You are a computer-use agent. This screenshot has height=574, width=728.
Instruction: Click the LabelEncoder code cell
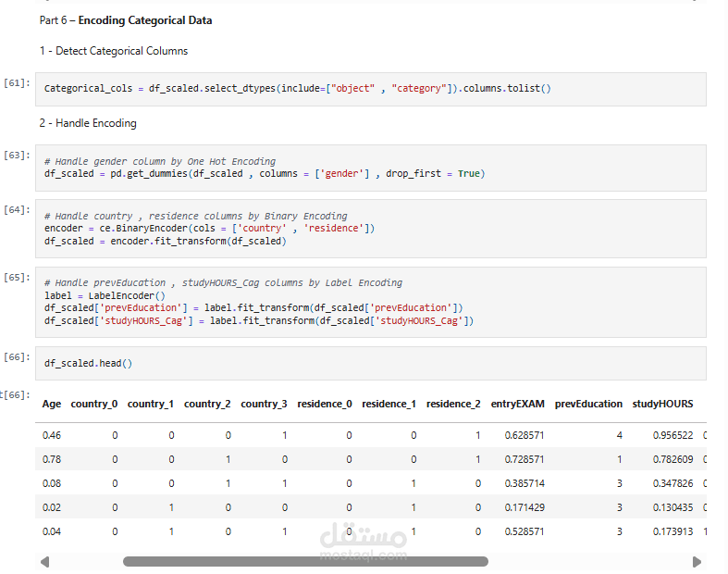tap(370, 302)
